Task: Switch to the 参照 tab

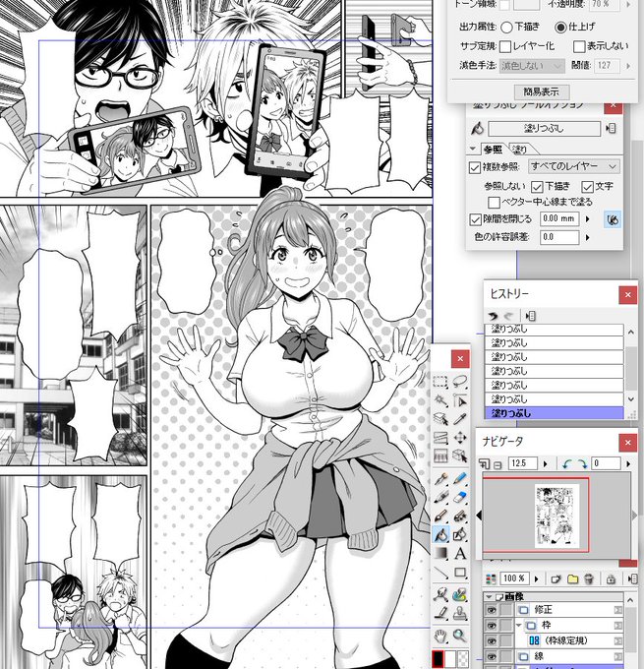Action: point(493,150)
